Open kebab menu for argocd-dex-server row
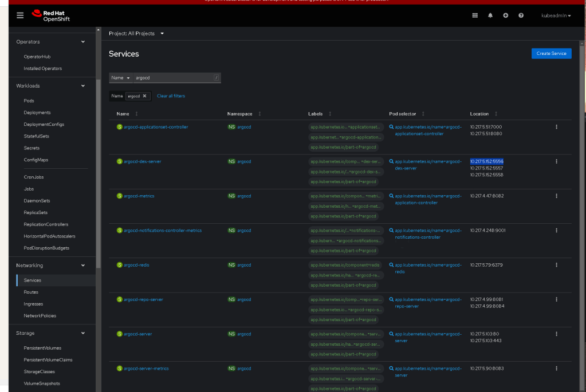This screenshot has width=586, height=392. [x=556, y=161]
